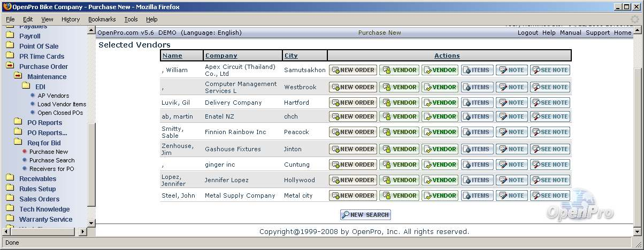Click SEE NOTE for Computer Management Services

[x=549, y=87]
